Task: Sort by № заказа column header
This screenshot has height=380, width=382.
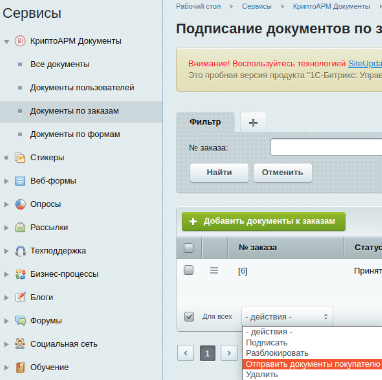Action: click(x=258, y=247)
